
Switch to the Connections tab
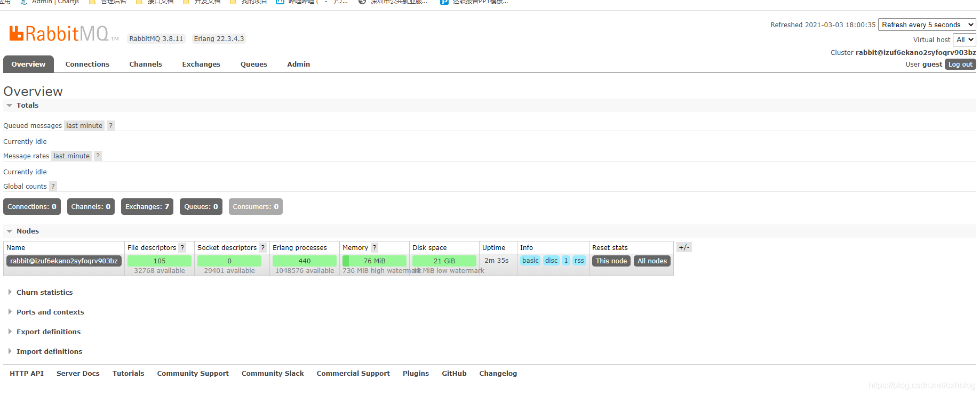(x=87, y=65)
